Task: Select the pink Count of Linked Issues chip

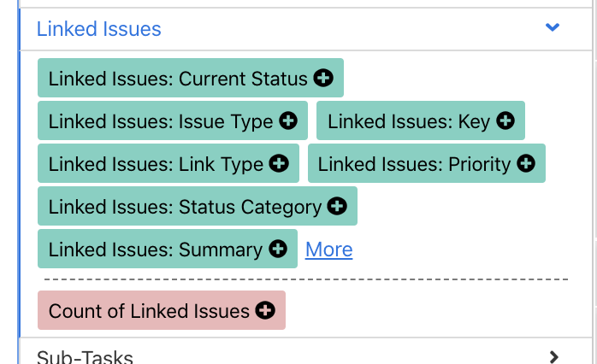Action: pyautogui.click(x=149, y=311)
